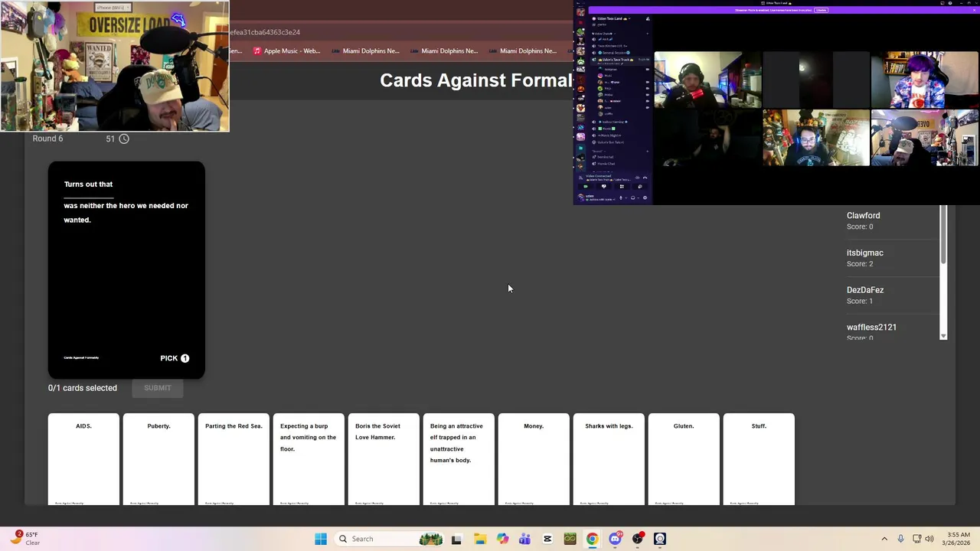
Task: Open the Windows Start menu
Action: pos(321,539)
